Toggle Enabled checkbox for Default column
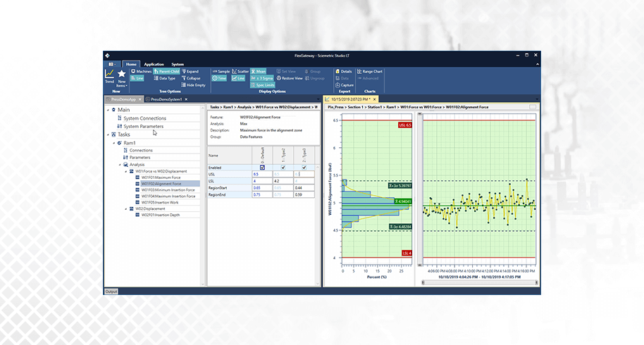The width and height of the screenshot is (644, 345). (x=262, y=168)
